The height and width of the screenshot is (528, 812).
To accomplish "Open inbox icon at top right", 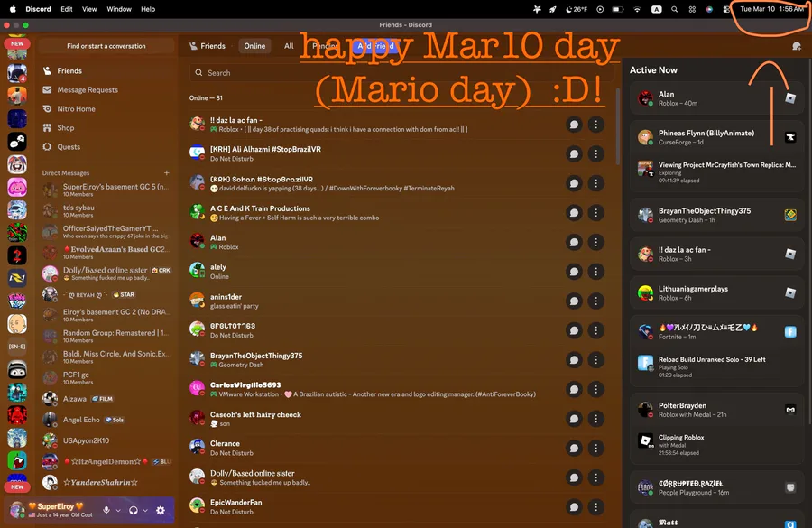I will (x=797, y=46).
